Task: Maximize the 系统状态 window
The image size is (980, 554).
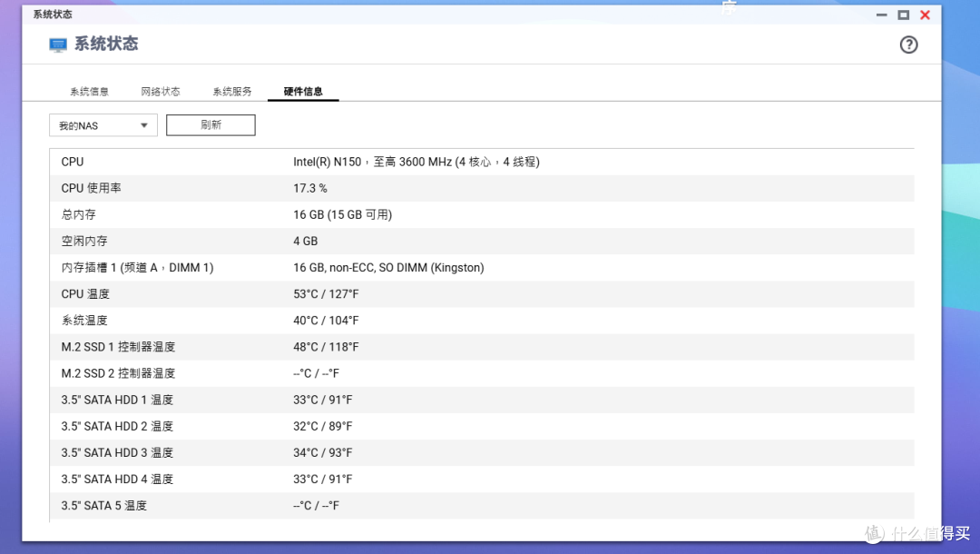Action: pos(903,15)
